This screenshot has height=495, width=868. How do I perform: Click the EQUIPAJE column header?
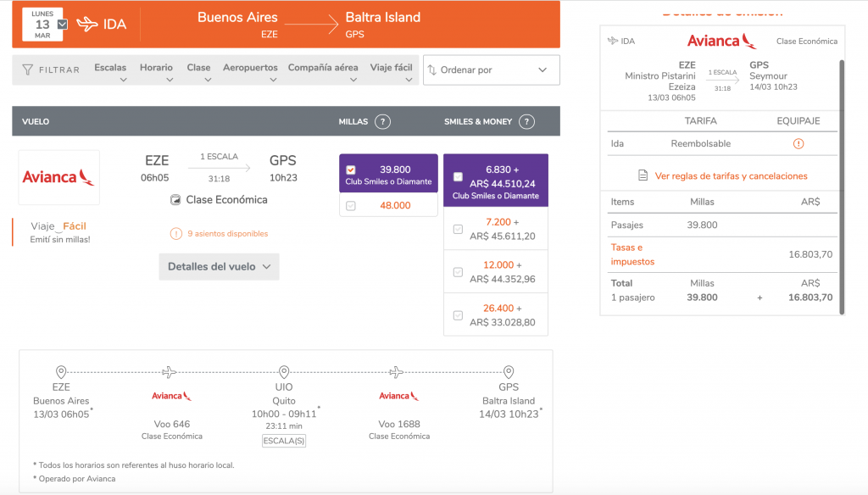798,120
